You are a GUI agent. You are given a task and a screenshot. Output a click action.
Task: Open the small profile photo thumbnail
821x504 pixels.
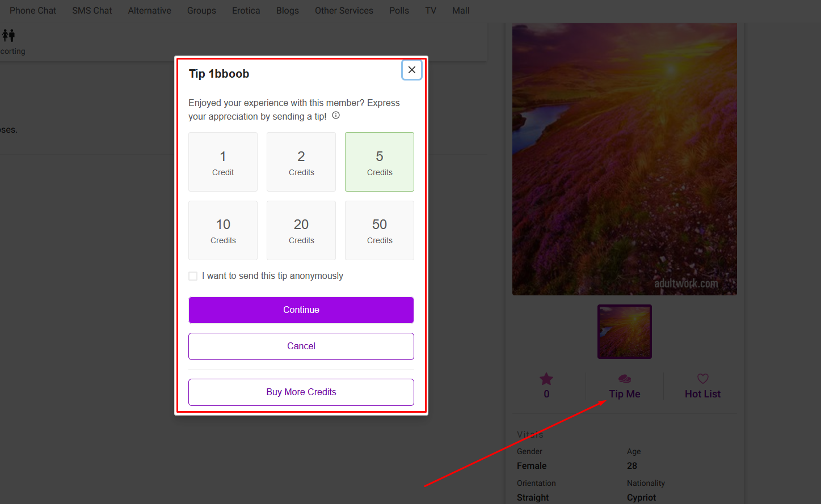[x=625, y=332]
